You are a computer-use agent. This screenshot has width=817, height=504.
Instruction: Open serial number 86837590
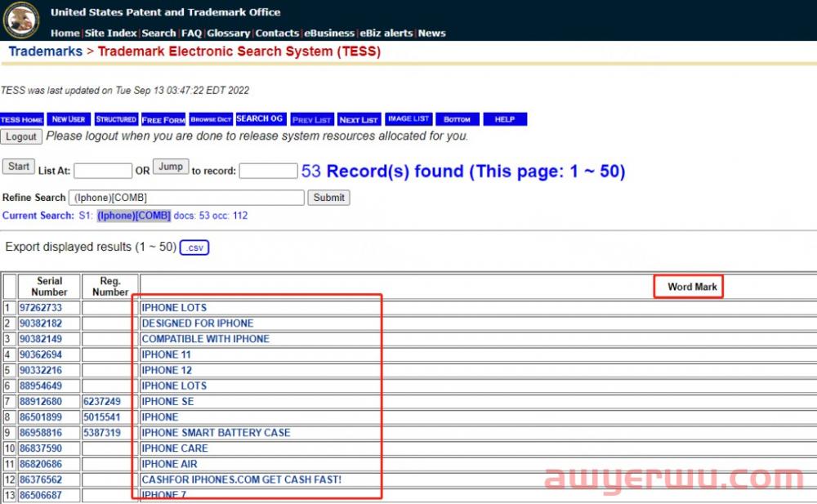click(41, 448)
